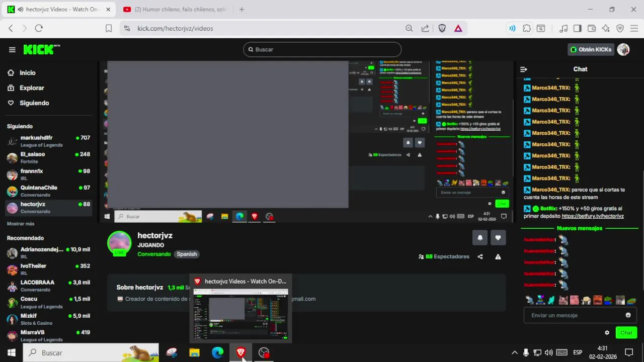This screenshot has height=362, width=644.
Task: Open the Brave share icon
Action: point(425,29)
